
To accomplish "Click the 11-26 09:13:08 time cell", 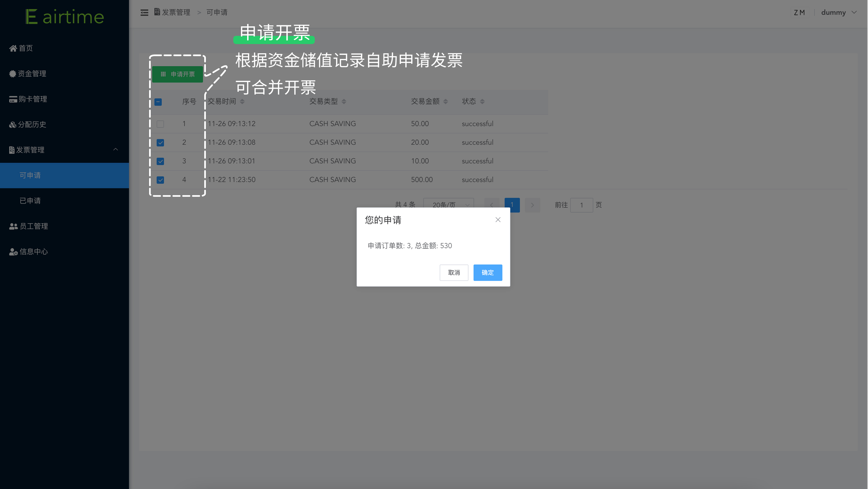I will pos(232,142).
